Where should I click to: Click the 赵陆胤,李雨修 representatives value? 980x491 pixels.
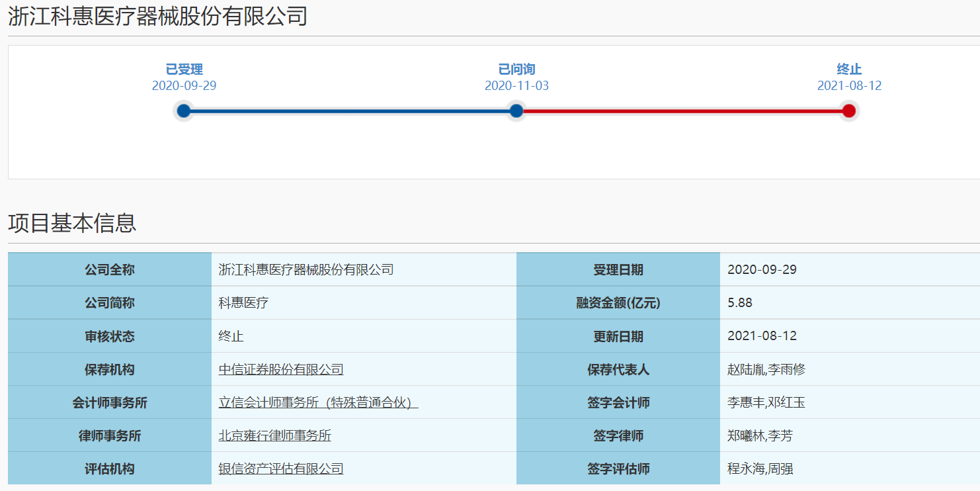click(x=766, y=370)
